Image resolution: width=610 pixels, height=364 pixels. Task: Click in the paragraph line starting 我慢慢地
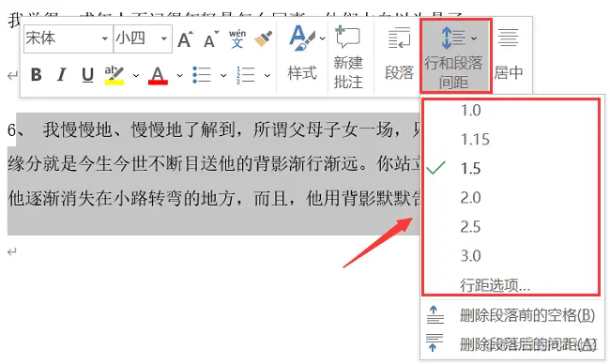click(231, 129)
